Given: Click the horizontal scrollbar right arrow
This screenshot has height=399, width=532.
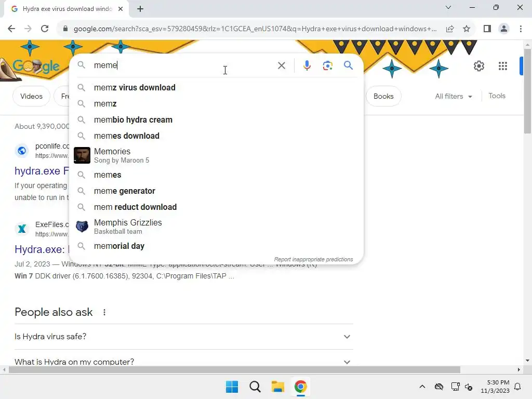Looking at the screenshot, I should [x=519, y=369].
